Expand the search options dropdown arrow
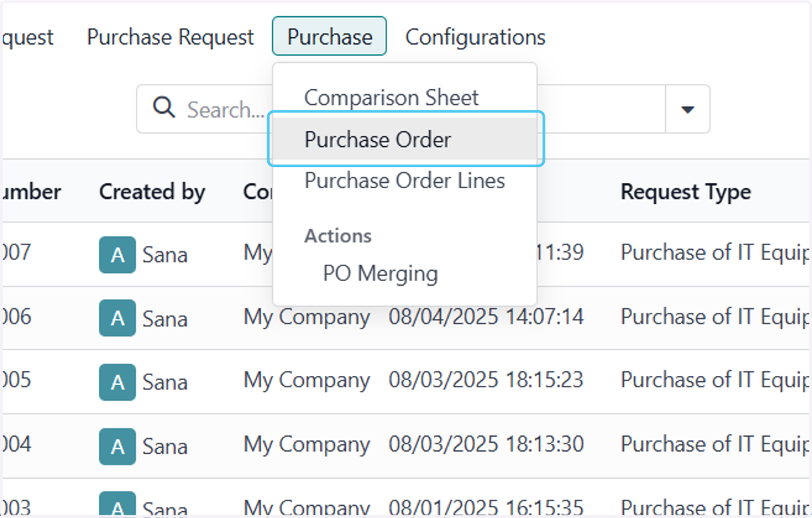The height and width of the screenshot is (518, 812). [687, 109]
